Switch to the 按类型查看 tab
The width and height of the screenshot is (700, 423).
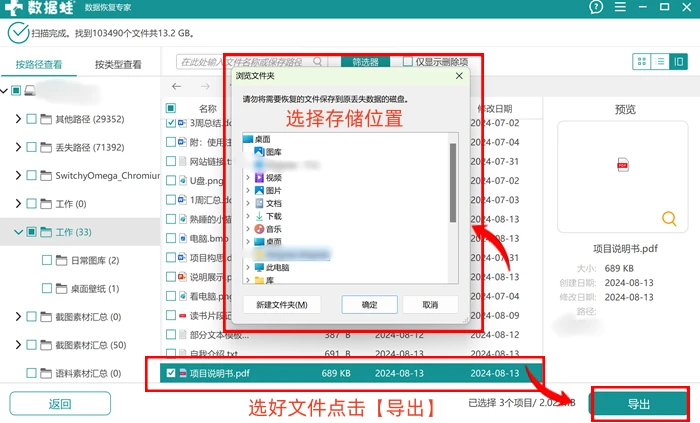(x=118, y=65)
